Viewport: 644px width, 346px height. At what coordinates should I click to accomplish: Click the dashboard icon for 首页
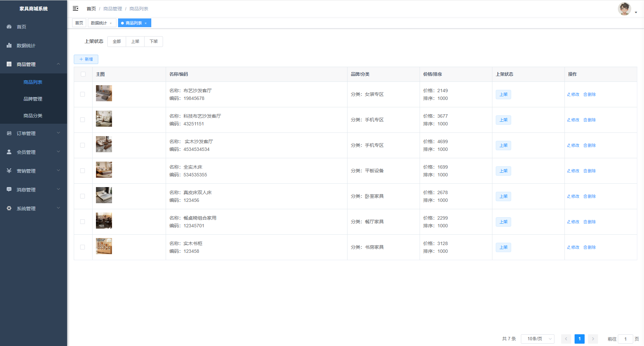(9, 26)
